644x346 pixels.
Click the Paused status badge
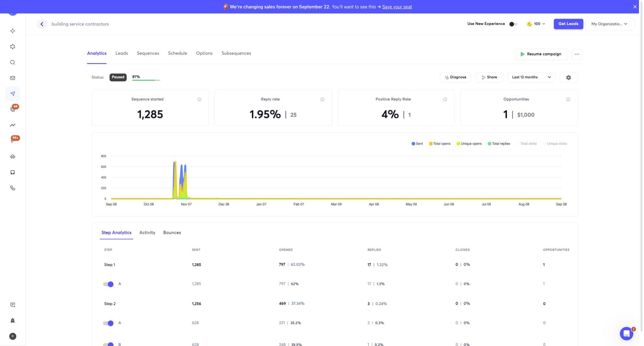tap(118, 77)
